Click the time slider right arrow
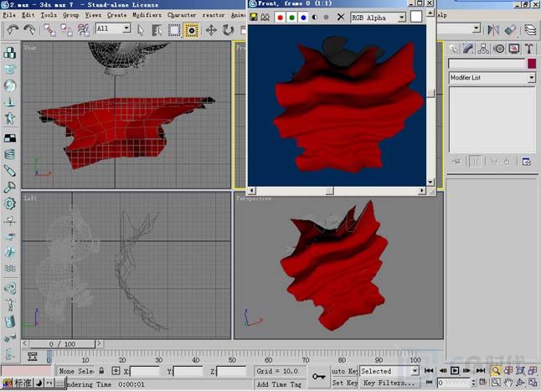This screenshot has width=541, height=392. click(x=99, y=343)
